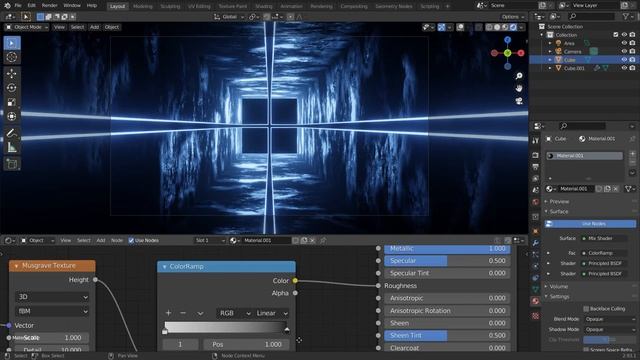
Task: Open the Texture properties checker tab
Action: (536, 316)
